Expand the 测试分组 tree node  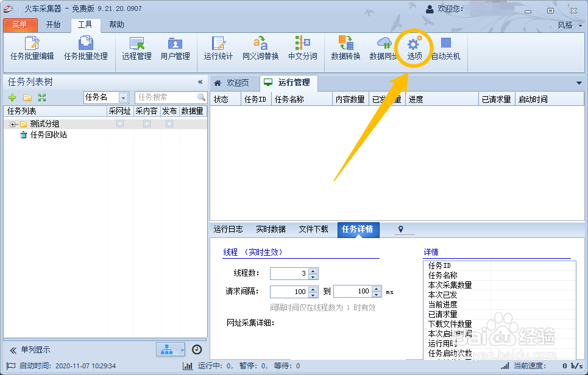point(12,124)
